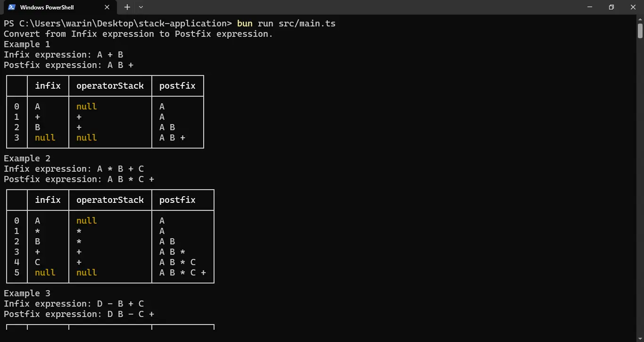Click the scrollbar up arrow
Image resolution: width=644 pixels, height=342 pixels.
pos(640,19)
